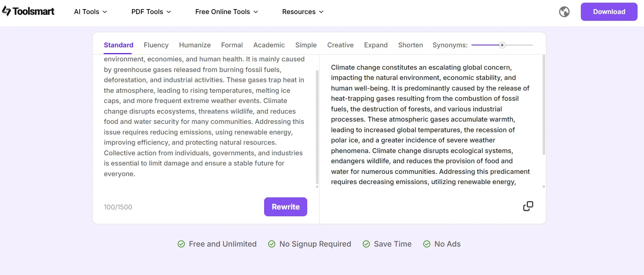Select the Humanize rewriting mode
The image size is (644, 275).
[195, 45]
